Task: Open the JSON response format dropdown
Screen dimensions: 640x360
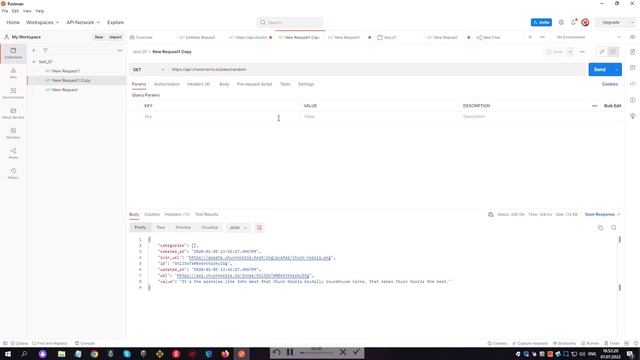Action: 238,228
